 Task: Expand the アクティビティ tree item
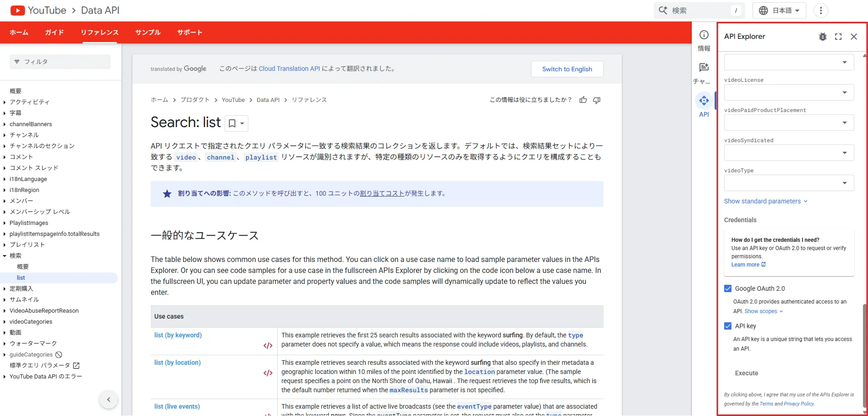(x=5, y=102)
